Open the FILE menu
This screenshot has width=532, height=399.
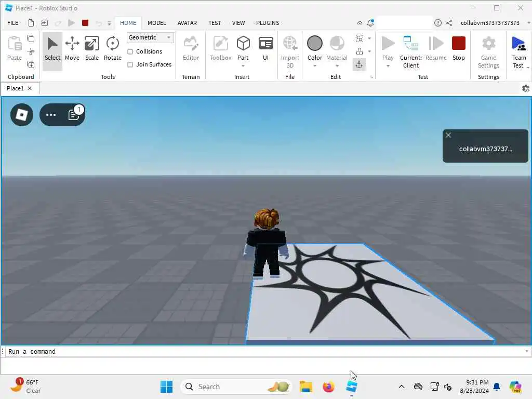(x=13, y=23)
